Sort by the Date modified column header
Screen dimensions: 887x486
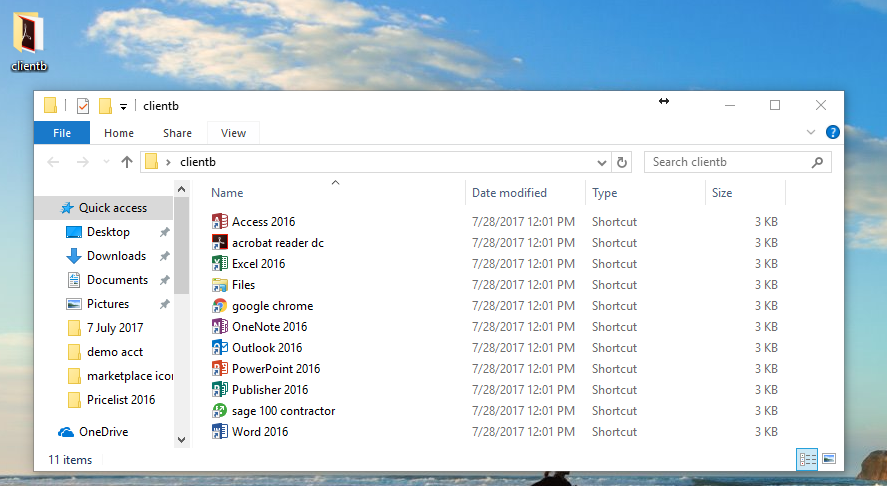click(x=525, y=193)
